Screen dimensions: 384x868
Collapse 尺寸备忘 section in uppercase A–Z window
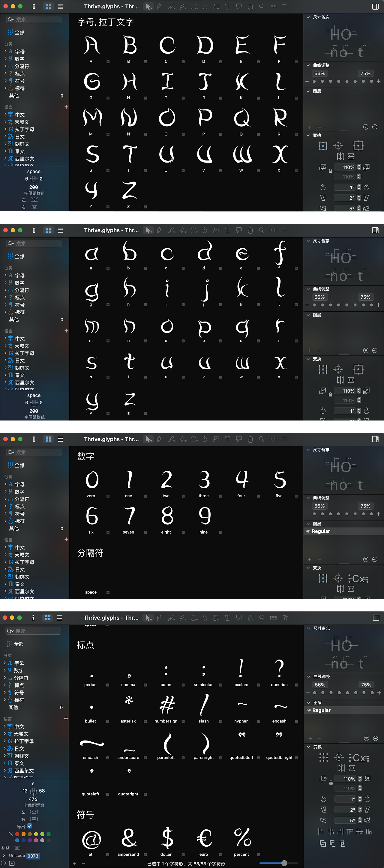click(x=308, y=17)
